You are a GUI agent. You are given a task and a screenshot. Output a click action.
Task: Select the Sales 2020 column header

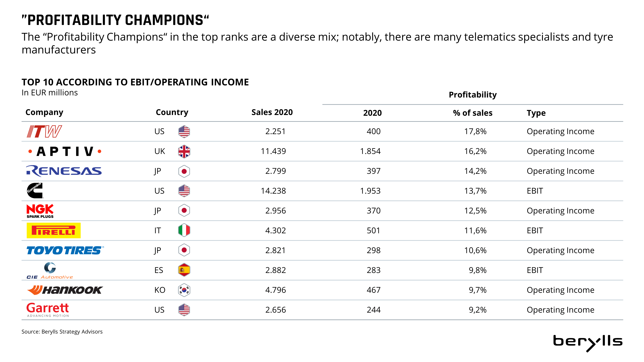272,112
